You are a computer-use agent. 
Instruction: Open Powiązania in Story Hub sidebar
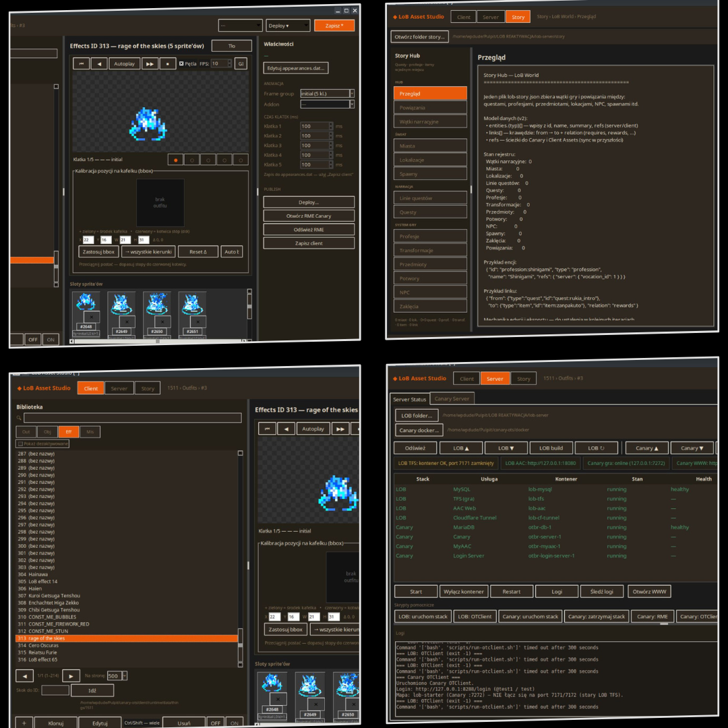pyautogui.click(x=430, y=107)
